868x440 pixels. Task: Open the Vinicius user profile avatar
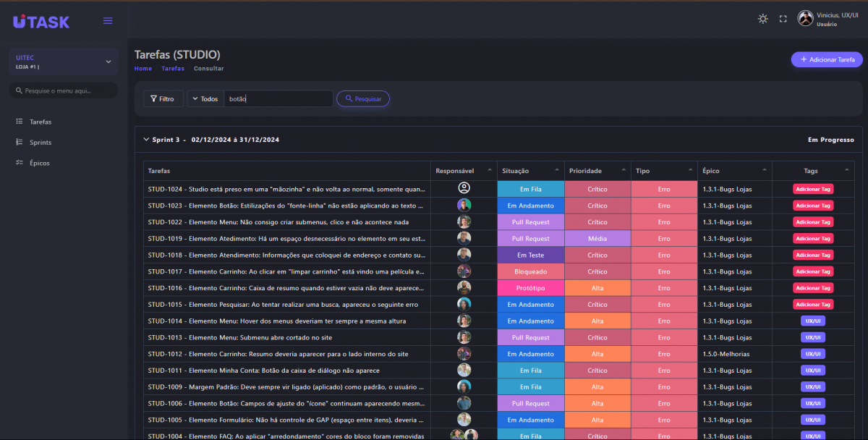[805, 19]
